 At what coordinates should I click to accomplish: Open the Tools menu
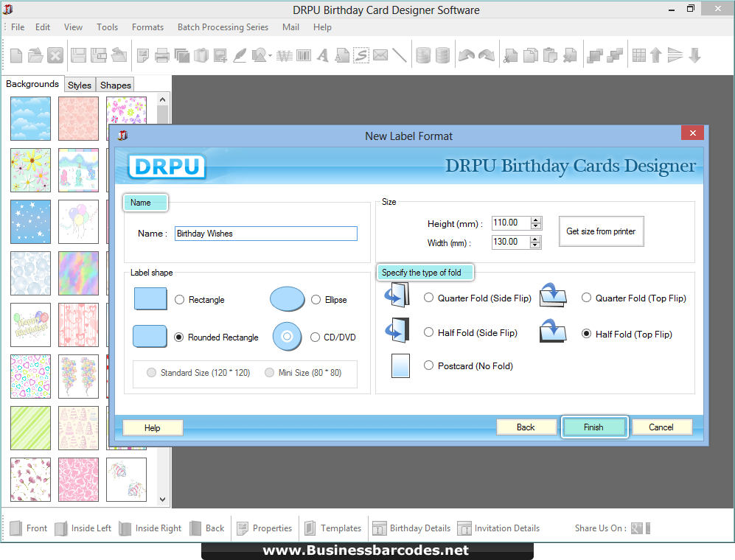[x=108, y=27]
